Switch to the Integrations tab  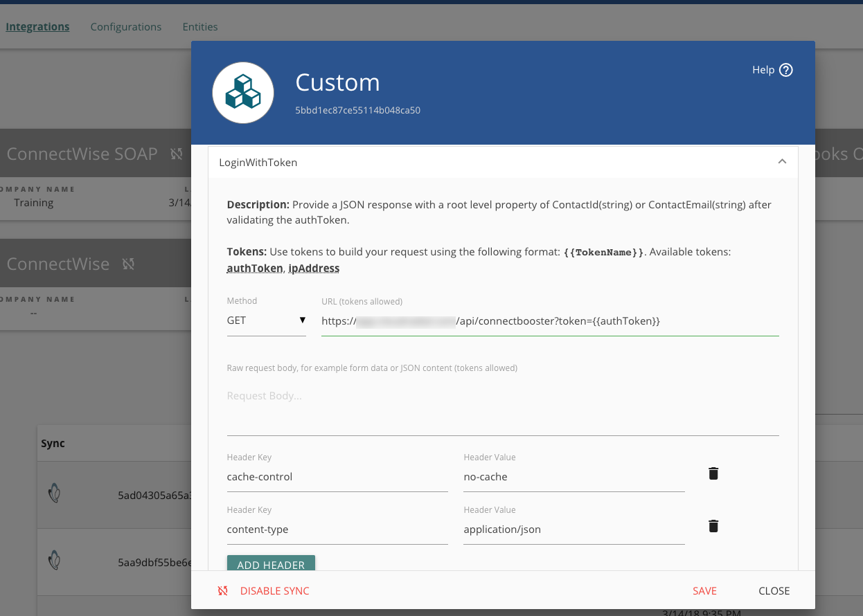[x=37, y=27]
